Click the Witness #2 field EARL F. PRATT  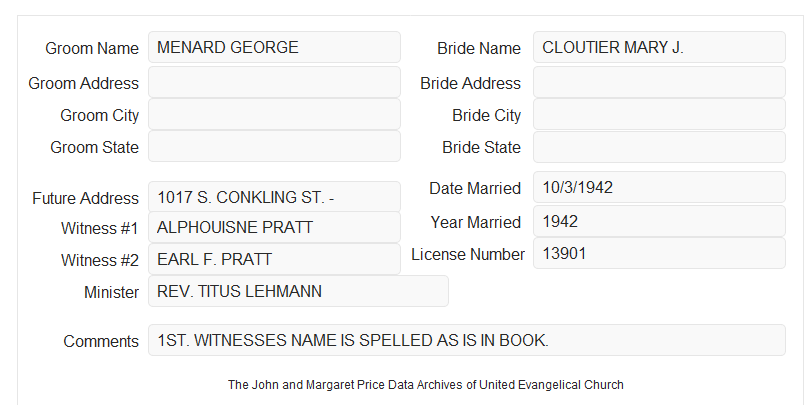point(274,259)
